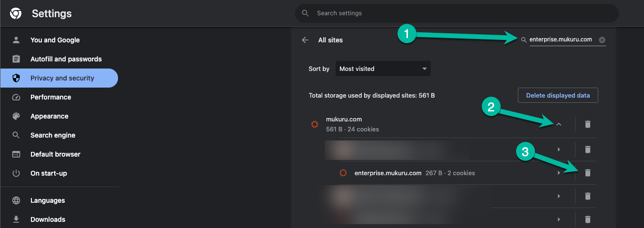
Task: Click the mukuru.com row title
Action: tap(344, 119)
